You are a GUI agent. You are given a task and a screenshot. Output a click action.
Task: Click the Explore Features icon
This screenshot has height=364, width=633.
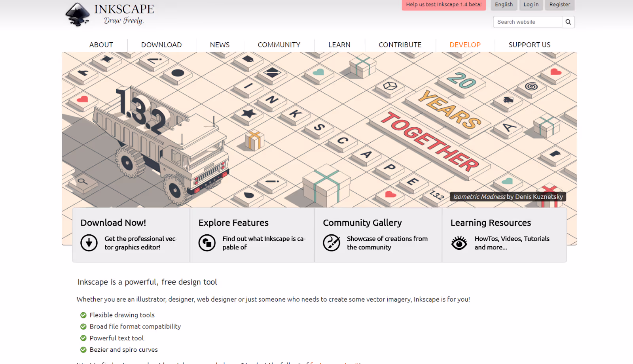click(207, 243)
